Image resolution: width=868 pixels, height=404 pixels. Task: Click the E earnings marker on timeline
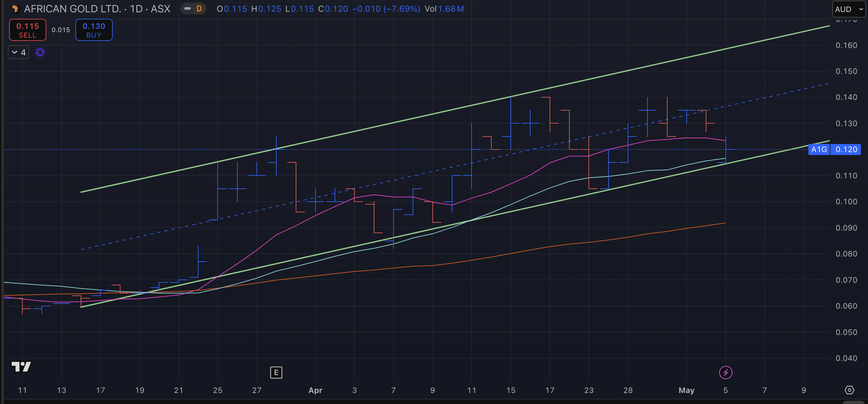point(276,372)
